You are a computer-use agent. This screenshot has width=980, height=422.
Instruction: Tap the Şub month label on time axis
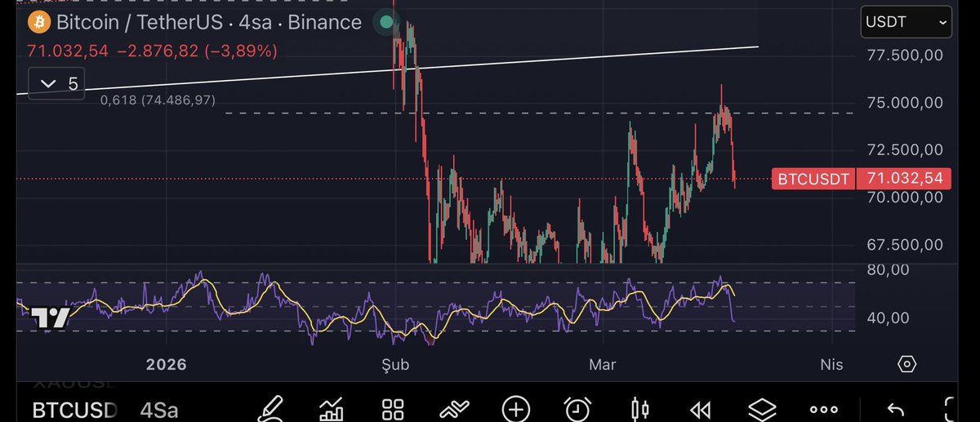coord(396,364)
